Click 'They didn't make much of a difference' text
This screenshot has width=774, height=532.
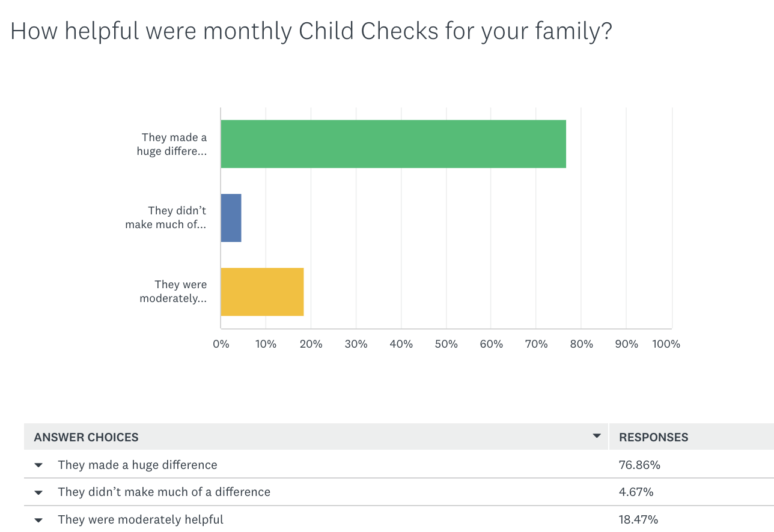pyautogui.click(x=164, y=492)
